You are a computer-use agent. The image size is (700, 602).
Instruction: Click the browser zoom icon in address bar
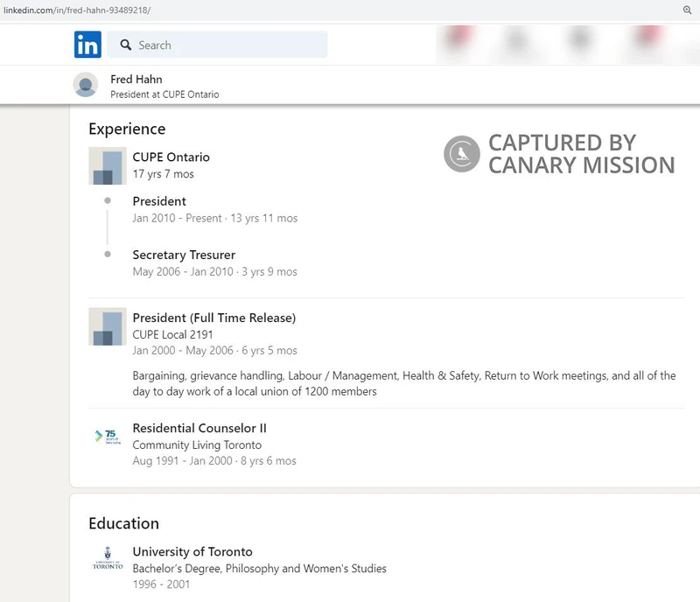(x=687, y=10)
